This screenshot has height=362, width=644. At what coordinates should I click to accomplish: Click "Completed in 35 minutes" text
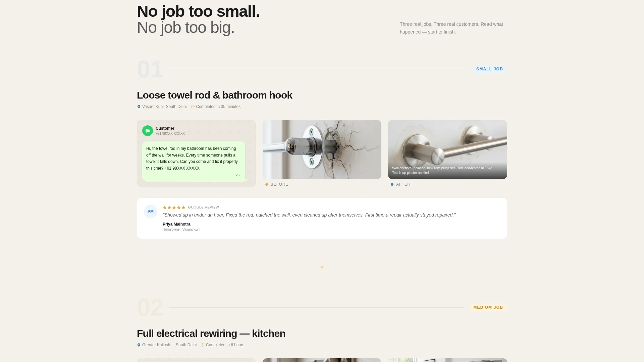point(218,107)
